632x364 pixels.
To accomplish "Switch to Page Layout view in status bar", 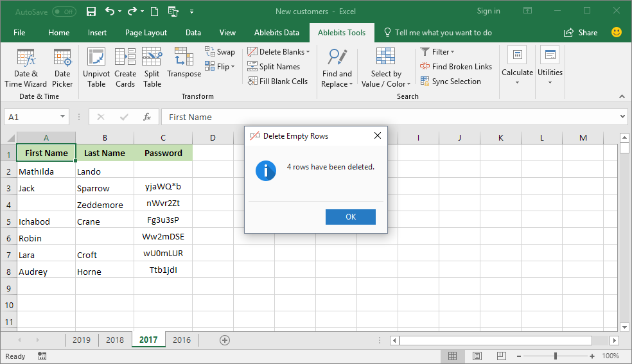I will click(477, 356).
